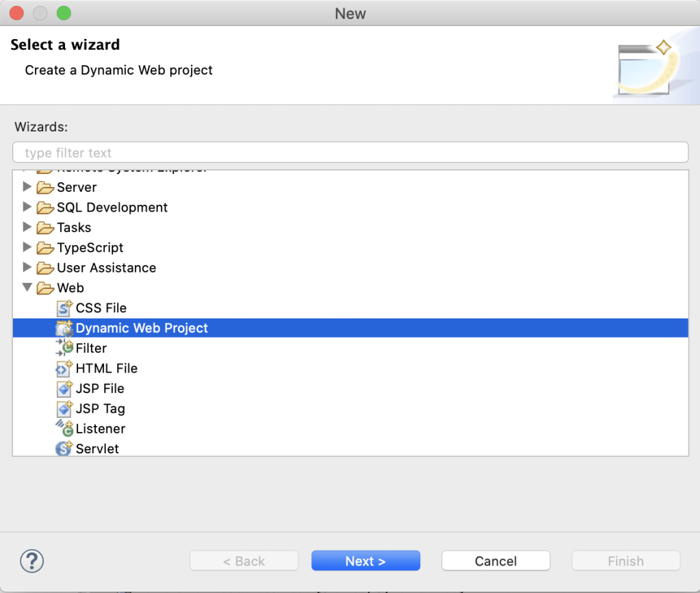Click the JSP Tag wizard icon
Viewport: 700px width, 593px height.
pos(64,409)
